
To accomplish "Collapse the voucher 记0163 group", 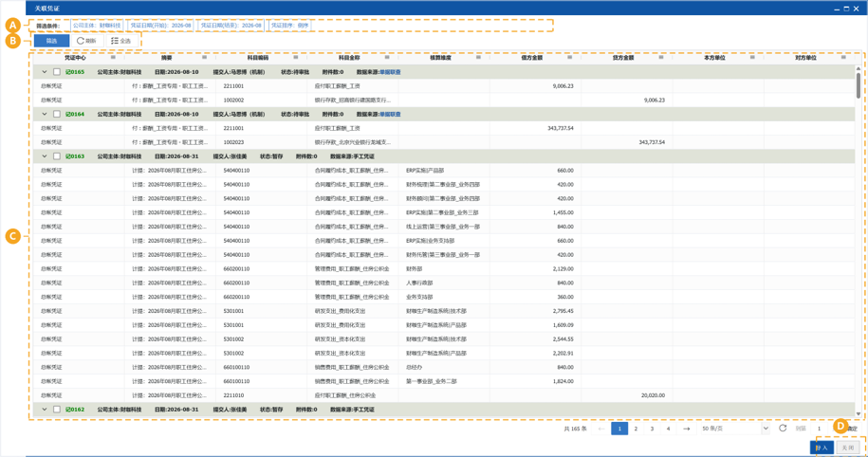I will click(x=45, y=156).
